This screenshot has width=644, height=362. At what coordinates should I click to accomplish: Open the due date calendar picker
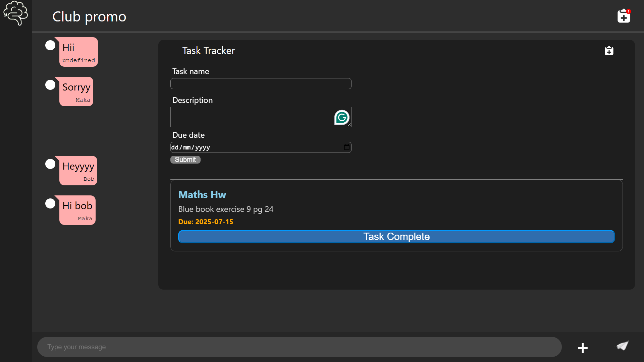[346, 147]
